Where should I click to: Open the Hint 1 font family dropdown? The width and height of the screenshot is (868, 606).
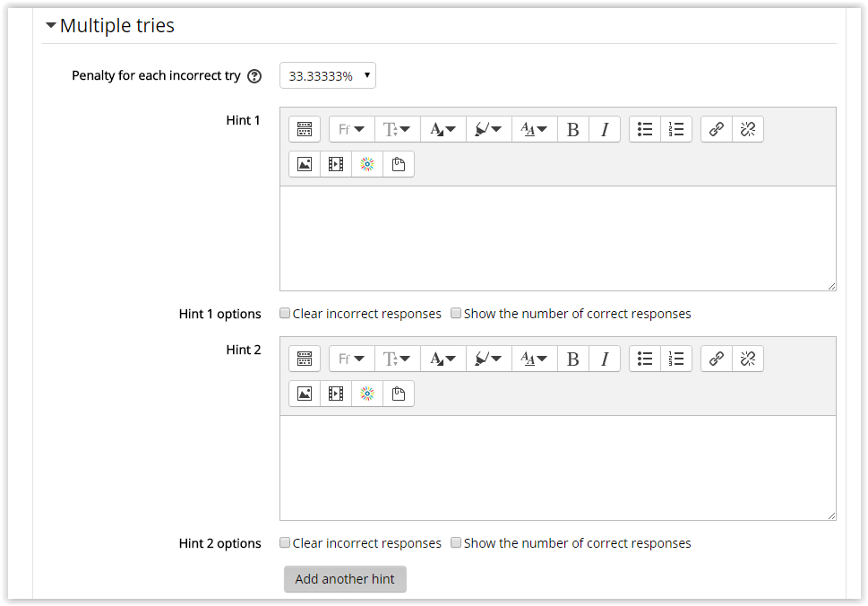point(351,129)
